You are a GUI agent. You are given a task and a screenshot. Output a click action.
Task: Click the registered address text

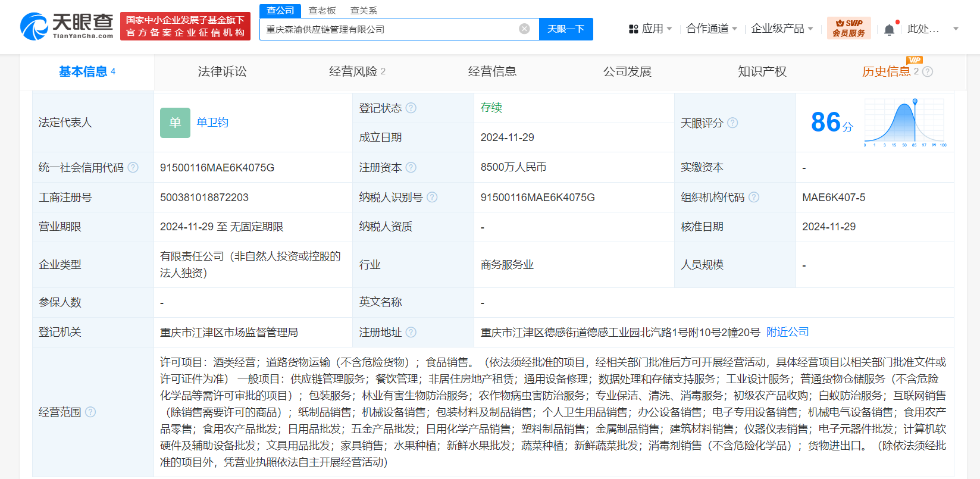[620, 332]
